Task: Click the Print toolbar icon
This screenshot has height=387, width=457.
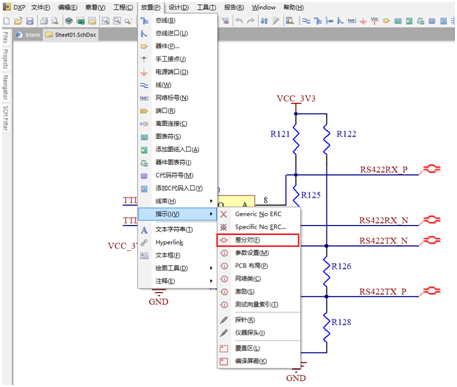Action: (44, 21)
